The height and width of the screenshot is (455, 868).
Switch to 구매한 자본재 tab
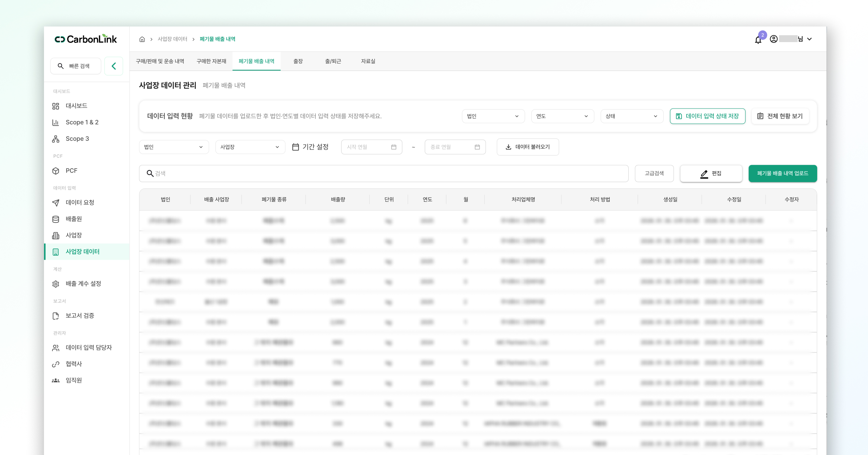click(212, 61)
